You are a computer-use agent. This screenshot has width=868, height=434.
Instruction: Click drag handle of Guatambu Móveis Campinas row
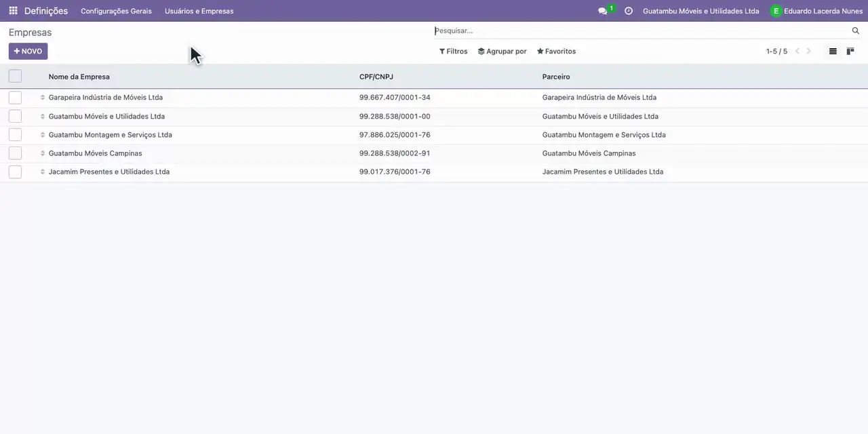coord(42,153)
